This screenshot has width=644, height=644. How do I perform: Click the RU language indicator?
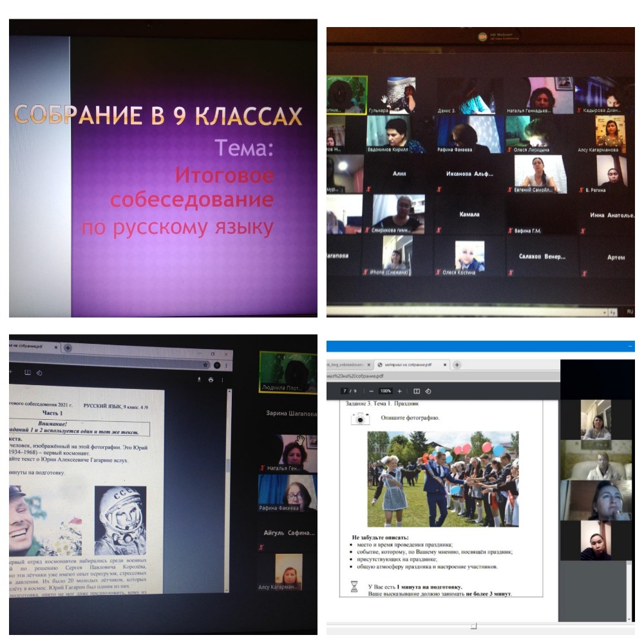click(x=630, y=312)
